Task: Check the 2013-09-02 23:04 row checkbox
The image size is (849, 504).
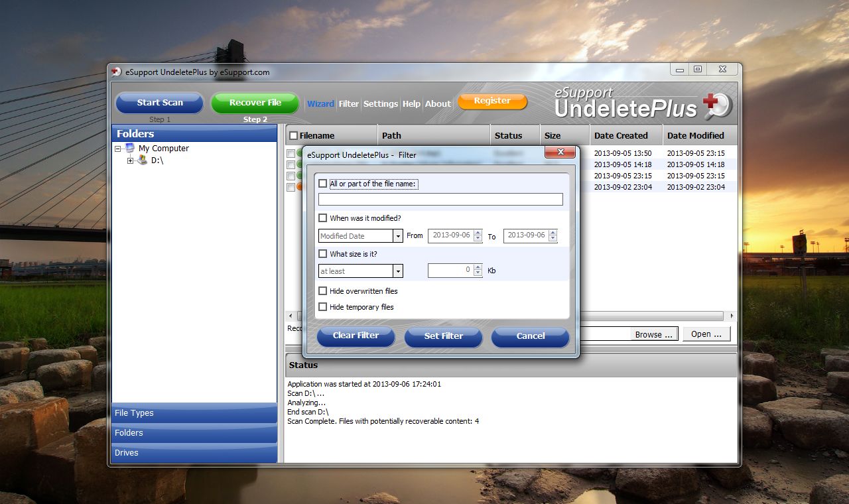Action: 291,187
